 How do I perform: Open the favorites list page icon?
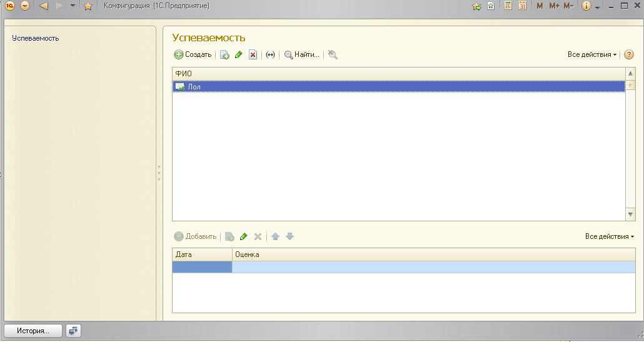point(490,6)
